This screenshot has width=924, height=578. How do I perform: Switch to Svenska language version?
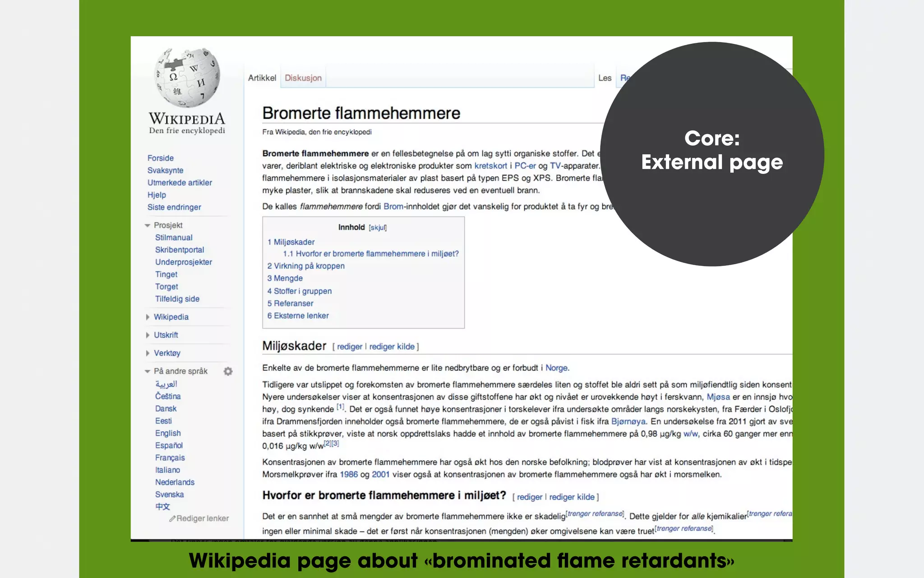pos(170,494)
